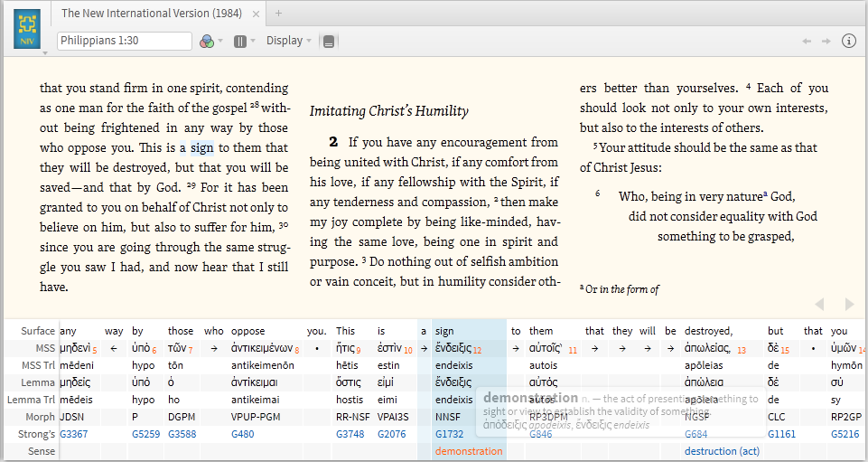Go back with the left arrow
The width and height of the screenshot is (868, 462).
(807, 41)
